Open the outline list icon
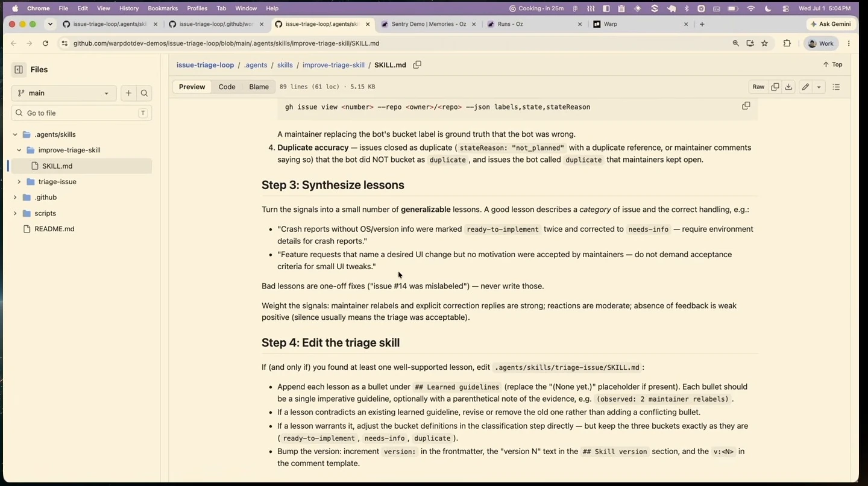The image size is (868, 486). click(x=836, y=87)
